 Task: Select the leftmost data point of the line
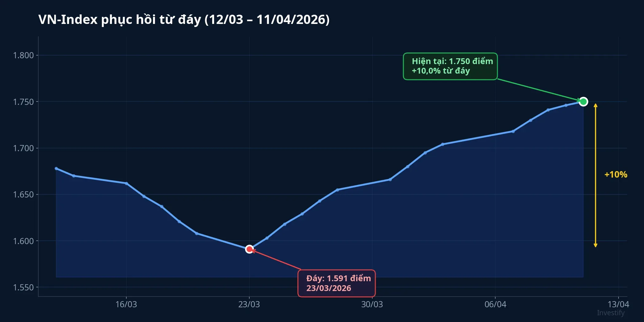click(x=56, y=168)
